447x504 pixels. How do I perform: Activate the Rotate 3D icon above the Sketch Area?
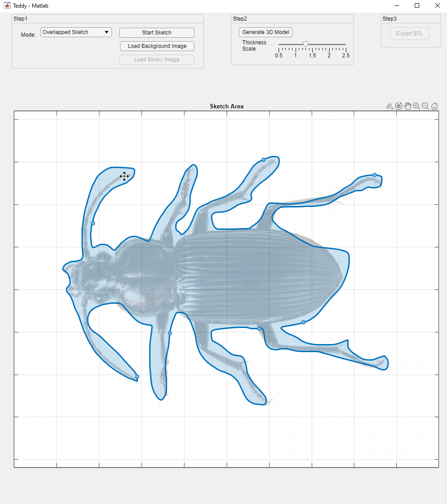click(399, 106)
